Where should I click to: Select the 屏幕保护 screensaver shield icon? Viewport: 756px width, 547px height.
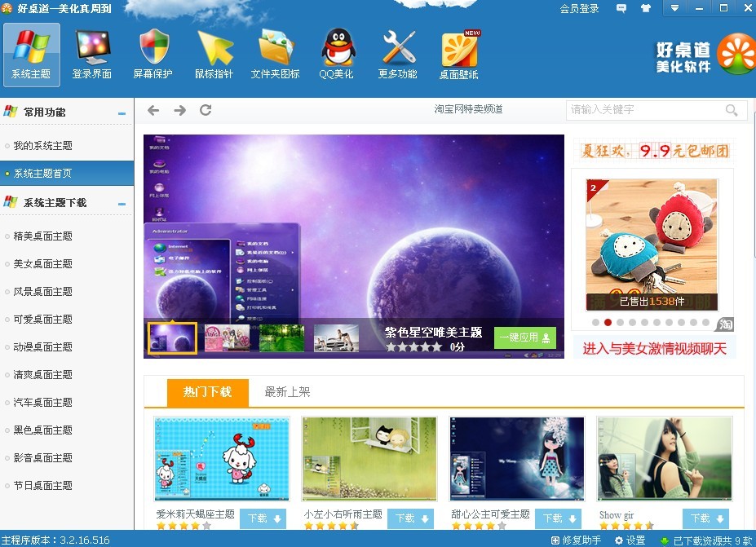click(153, 54)
